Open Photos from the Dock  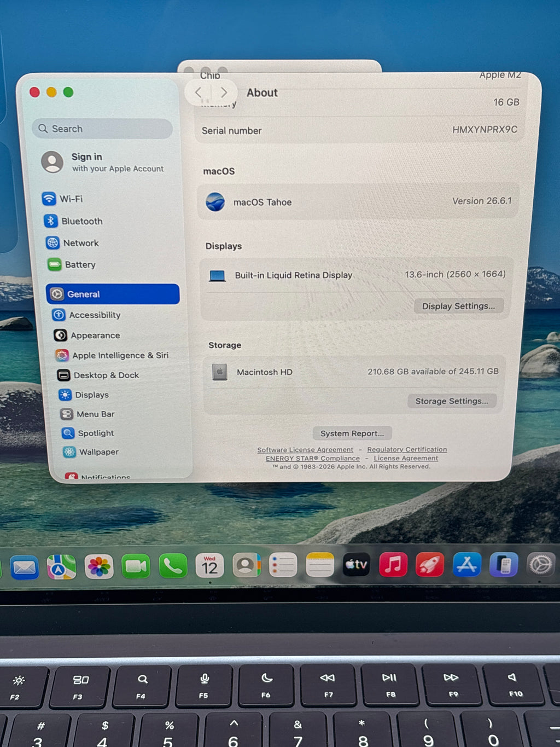coord(99,566)
